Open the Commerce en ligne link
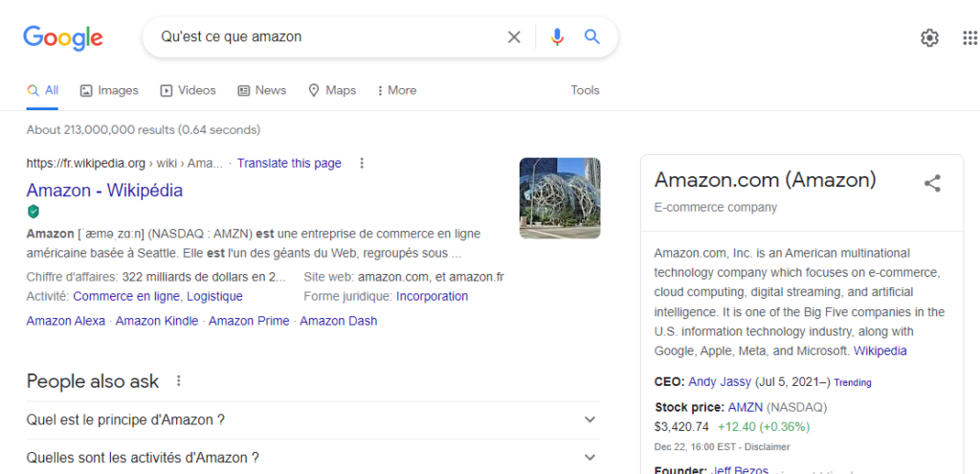The image size is (980, 474). coord(127,296)
